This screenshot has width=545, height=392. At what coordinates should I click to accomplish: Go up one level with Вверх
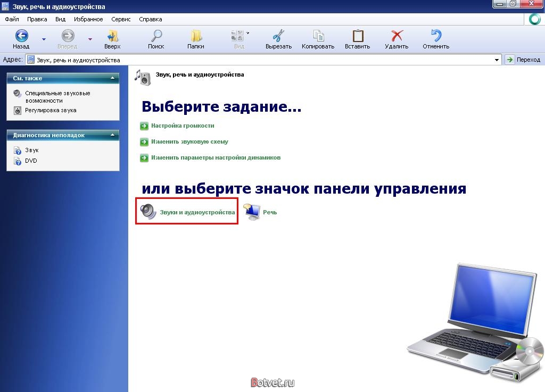pyautogui.click(x=112, y=39)
